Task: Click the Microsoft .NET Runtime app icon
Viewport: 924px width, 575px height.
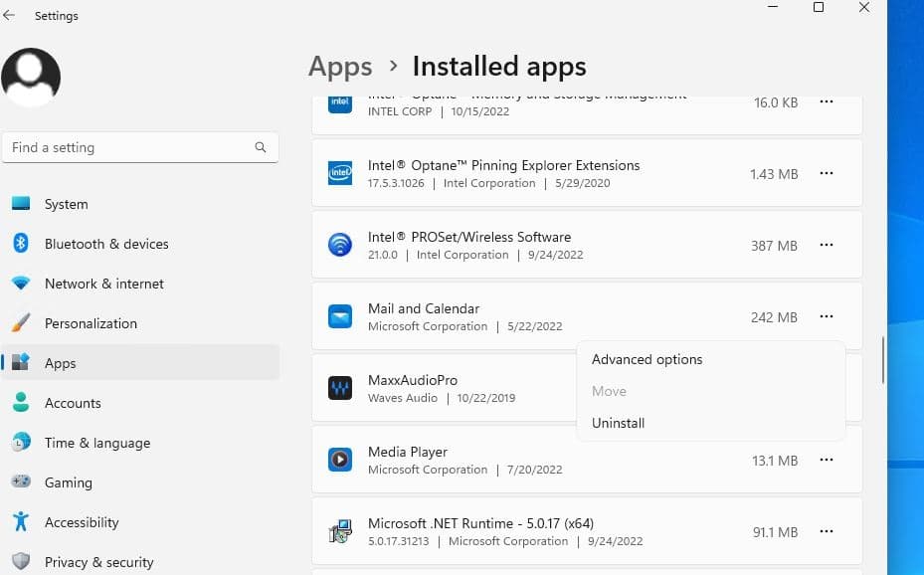Action: [x=340, y=531]
